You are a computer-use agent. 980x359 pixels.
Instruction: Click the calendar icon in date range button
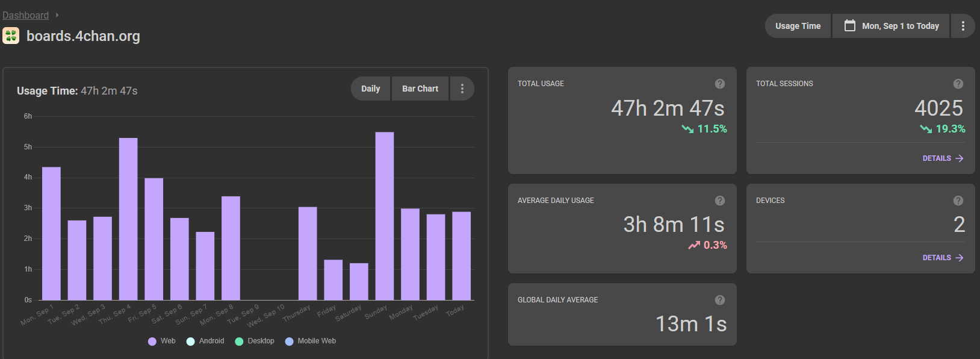pos(849,26)
